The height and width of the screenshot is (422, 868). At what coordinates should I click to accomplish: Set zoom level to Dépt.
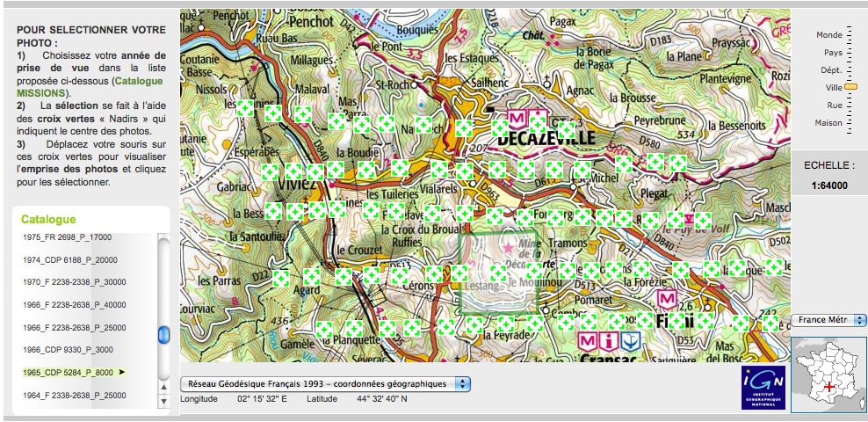tap(831, 70)
